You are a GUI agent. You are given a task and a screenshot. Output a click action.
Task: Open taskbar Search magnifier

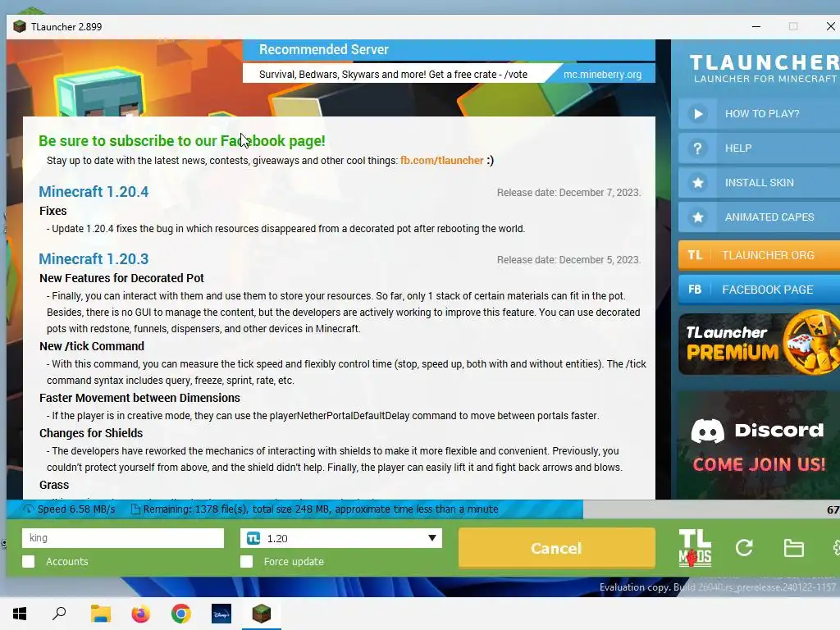59,614
